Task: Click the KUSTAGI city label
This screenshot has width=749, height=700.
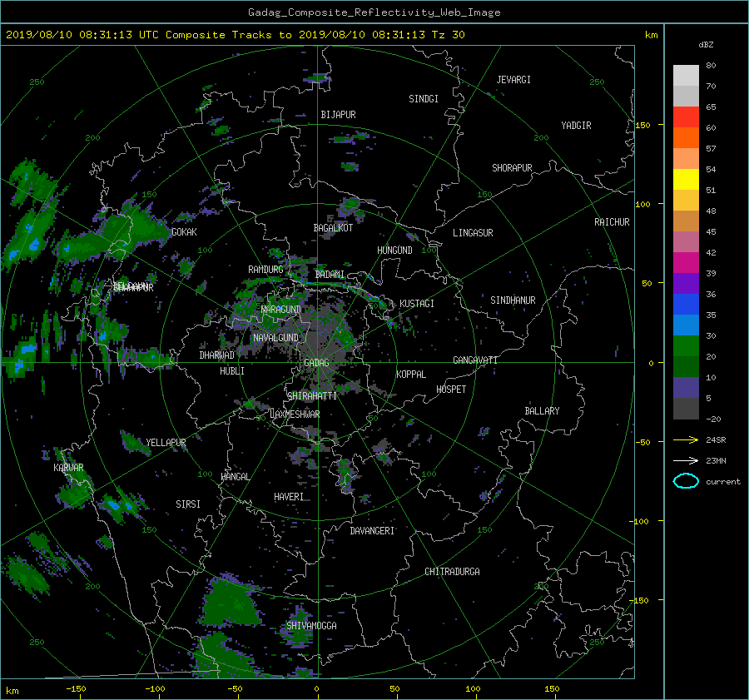Action: point(417,304)
